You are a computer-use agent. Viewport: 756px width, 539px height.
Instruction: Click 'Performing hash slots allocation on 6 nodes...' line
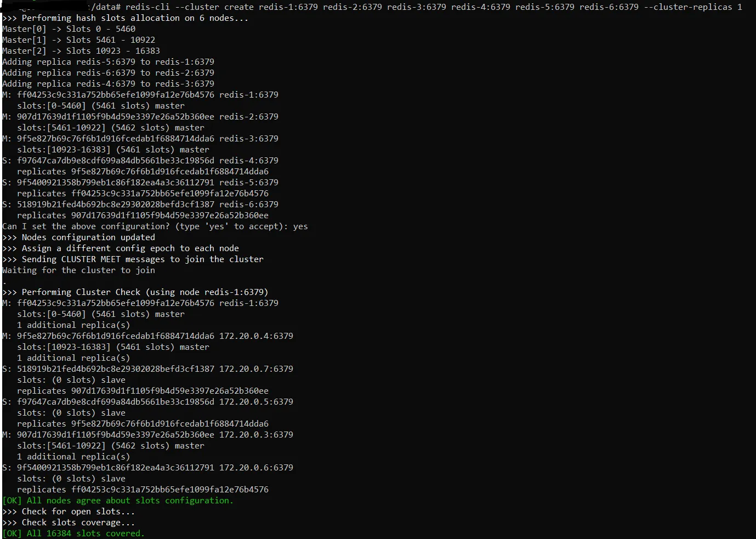[x=125, y=18]
